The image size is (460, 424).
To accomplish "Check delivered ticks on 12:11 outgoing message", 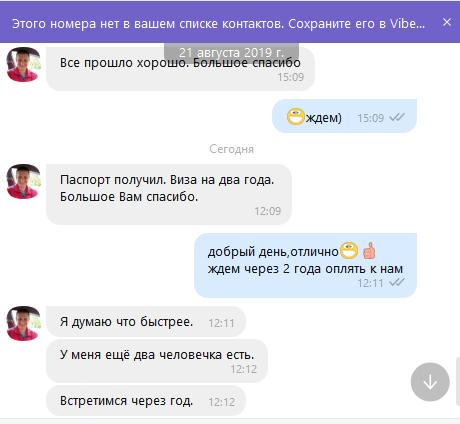I will (397, 283).
